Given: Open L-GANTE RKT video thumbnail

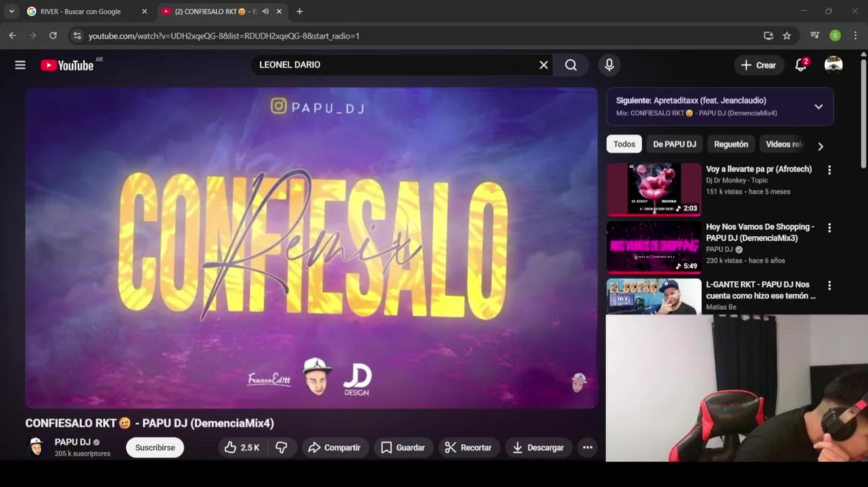Looking at the screenshot, I should click(654, 296).
